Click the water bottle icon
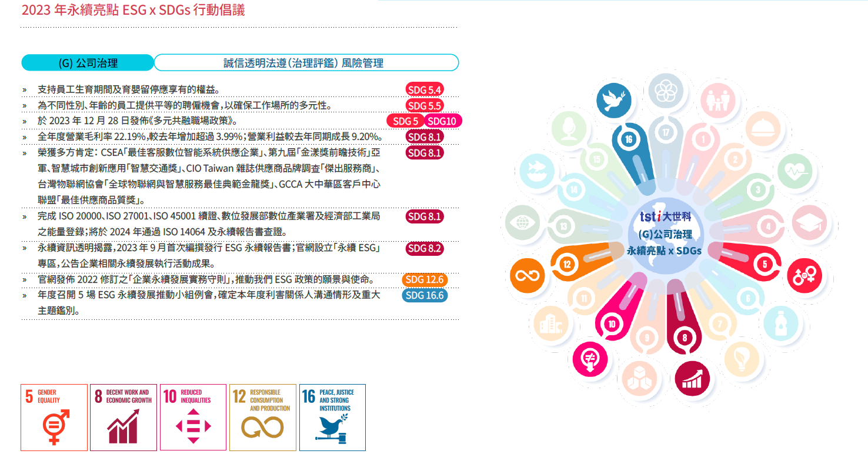 tap(780, 323)
